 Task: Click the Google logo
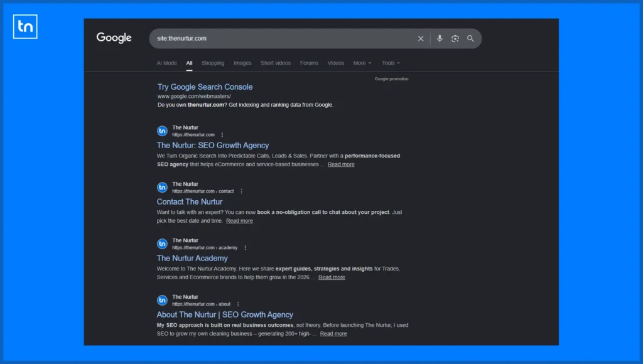(114, 38)
